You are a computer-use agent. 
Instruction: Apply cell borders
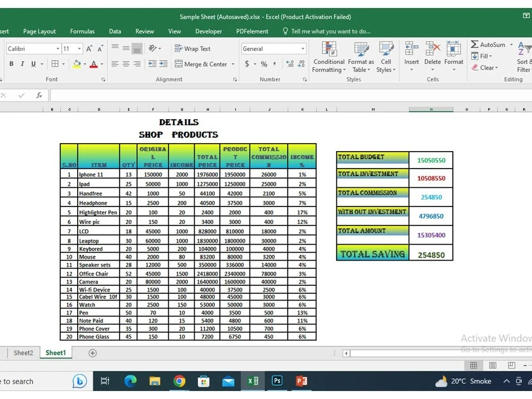pyautogui.click(x=55, y=64)
